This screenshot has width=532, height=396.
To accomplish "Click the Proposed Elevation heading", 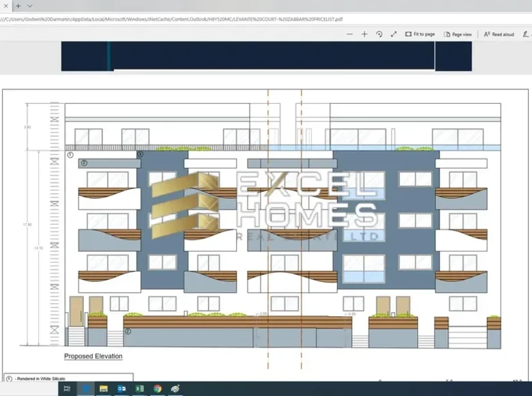I will click(x=93, y=356).
